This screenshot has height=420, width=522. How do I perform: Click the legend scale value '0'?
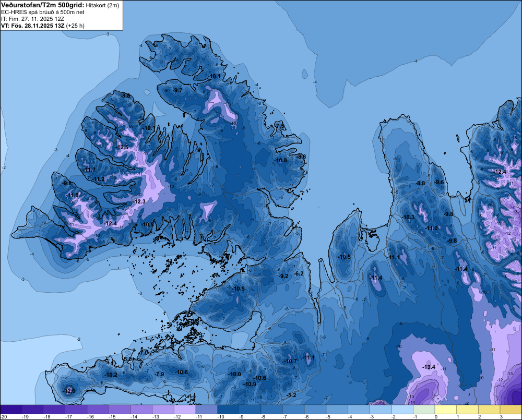[x=436, y=417]
